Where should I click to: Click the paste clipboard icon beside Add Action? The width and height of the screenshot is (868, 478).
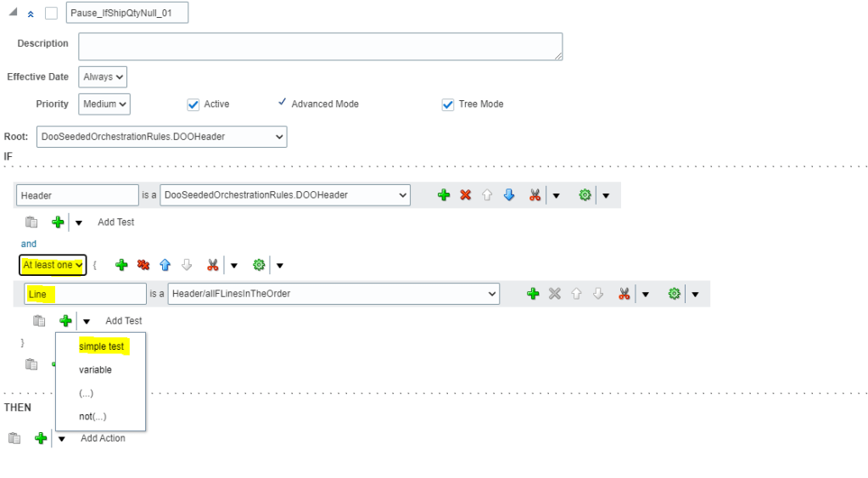(14, 438)
